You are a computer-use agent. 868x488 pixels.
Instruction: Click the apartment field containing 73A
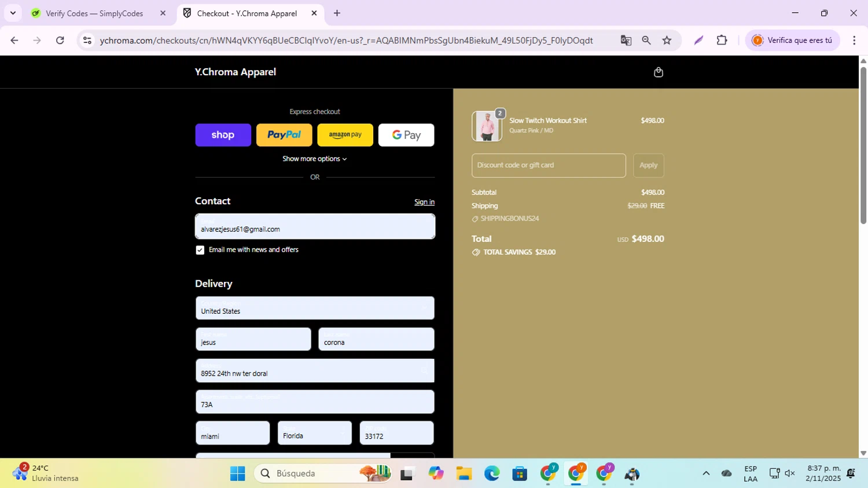315,402
